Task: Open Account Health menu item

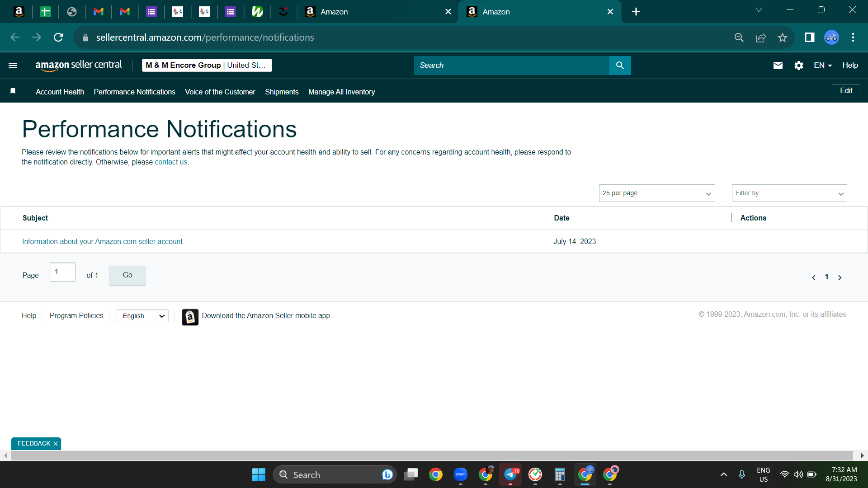Action: pos(60,92)
